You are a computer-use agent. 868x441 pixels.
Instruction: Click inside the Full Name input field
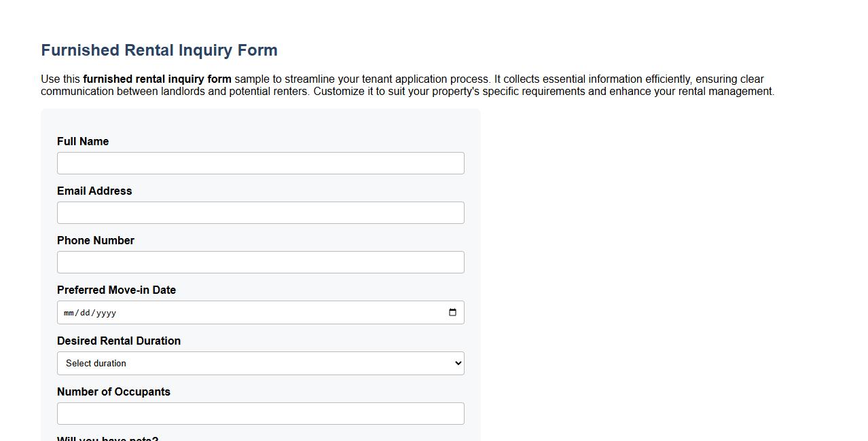coord(260,163)
